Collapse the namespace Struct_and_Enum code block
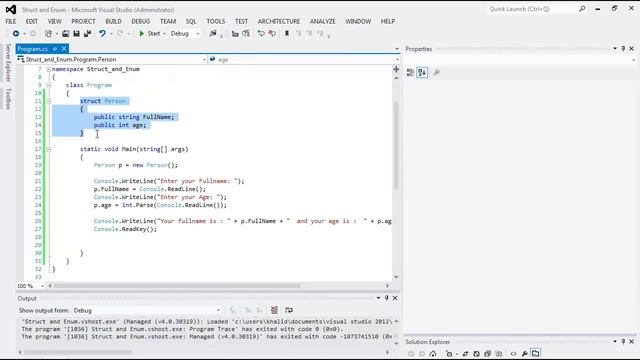Screen dimensions: 640x360 tap(49, 69)
